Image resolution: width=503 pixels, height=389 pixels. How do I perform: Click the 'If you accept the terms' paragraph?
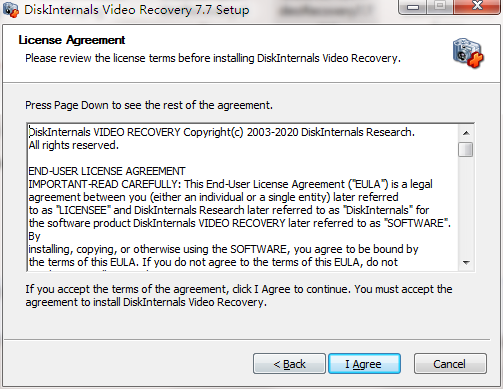pyautogui.click(x=239, y=295)
